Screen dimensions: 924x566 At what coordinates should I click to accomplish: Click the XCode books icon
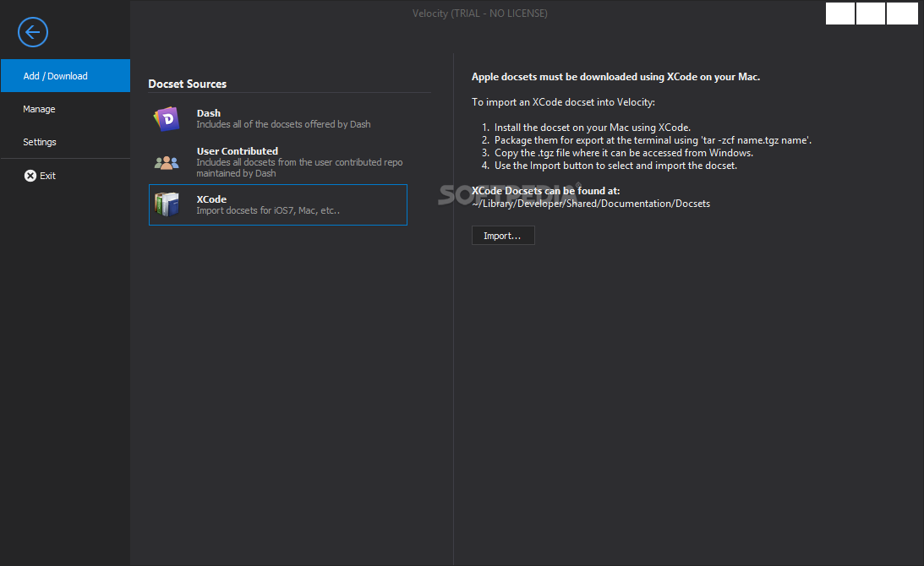(x=167, y=204)
